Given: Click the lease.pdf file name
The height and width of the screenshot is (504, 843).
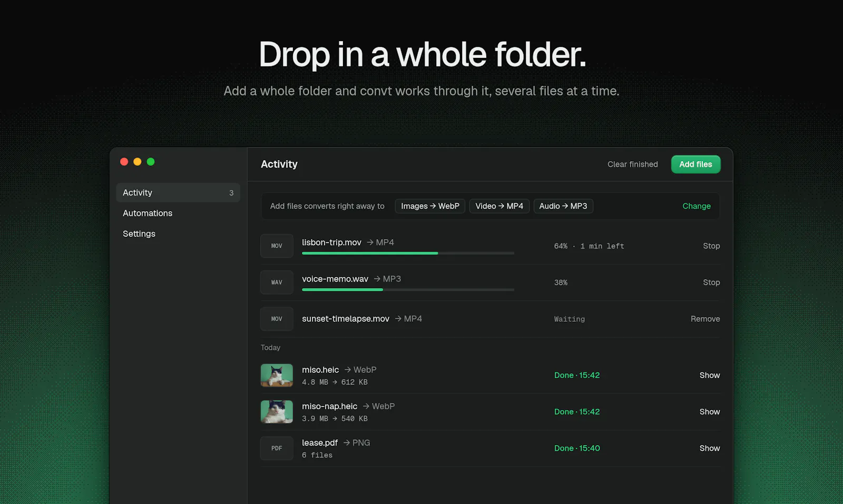Looking at the screenshot, I should coord(320,442).
